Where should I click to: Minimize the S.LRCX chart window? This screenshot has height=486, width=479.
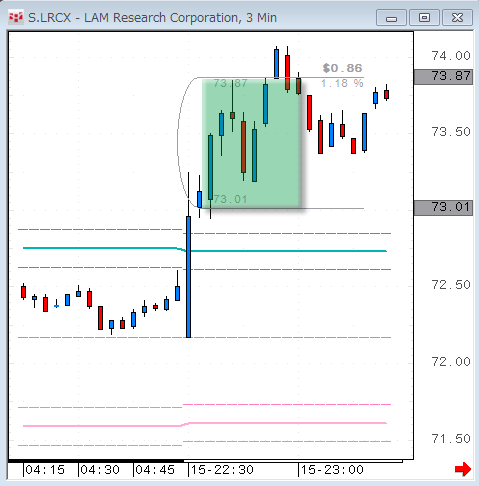click(391, 18)
